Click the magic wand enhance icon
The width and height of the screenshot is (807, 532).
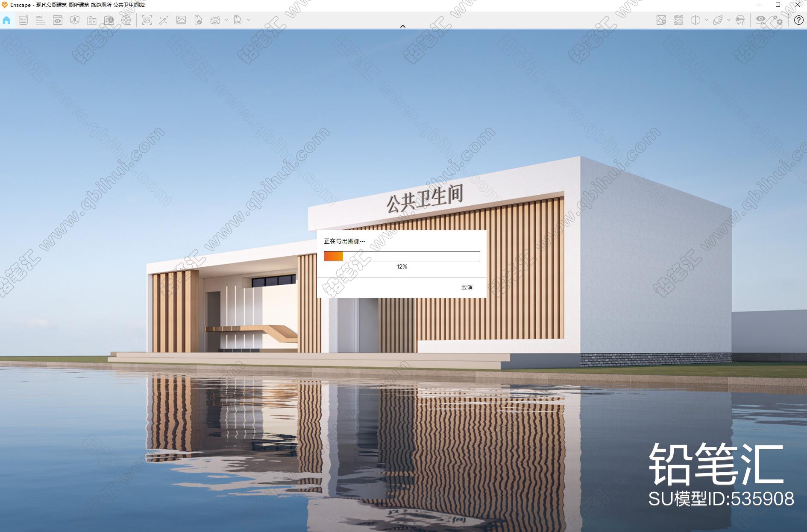tap(164, 20)
